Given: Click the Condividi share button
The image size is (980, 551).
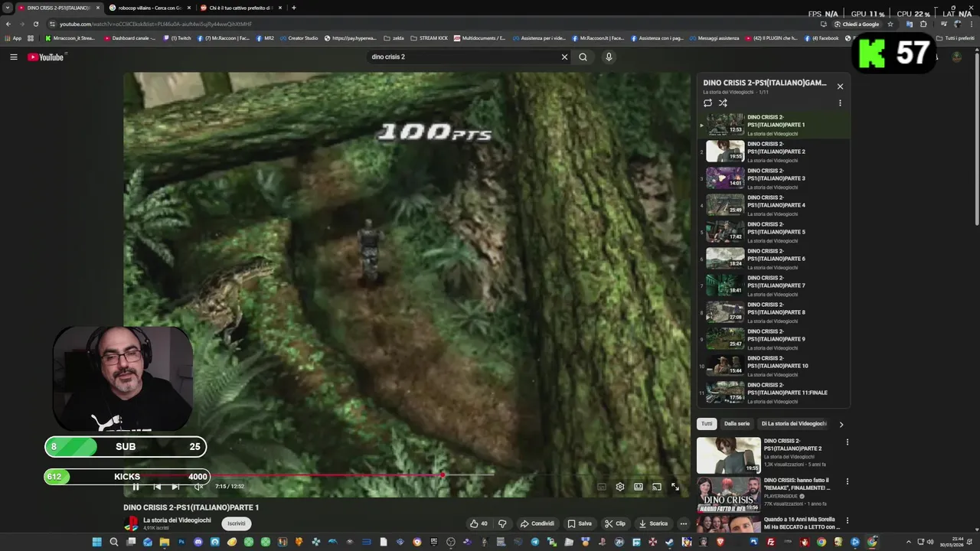Looking at the screenshot, I should (537, 523).
